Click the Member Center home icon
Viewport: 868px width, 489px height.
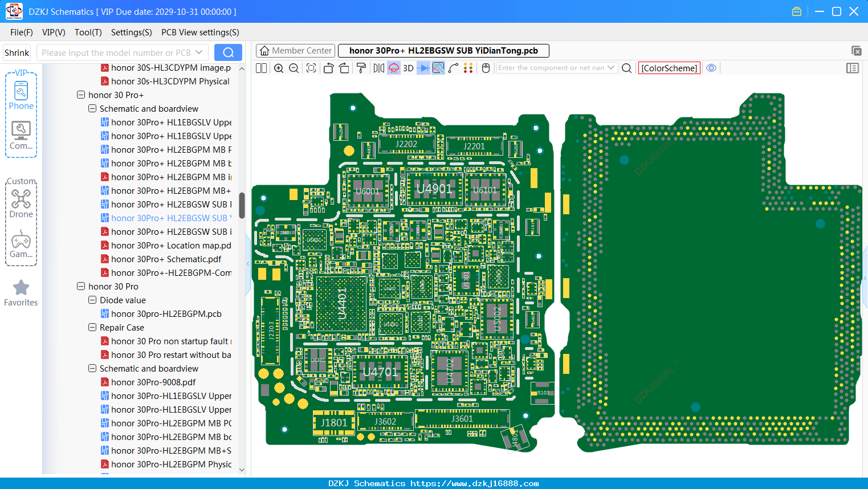[x=264, y=51]
